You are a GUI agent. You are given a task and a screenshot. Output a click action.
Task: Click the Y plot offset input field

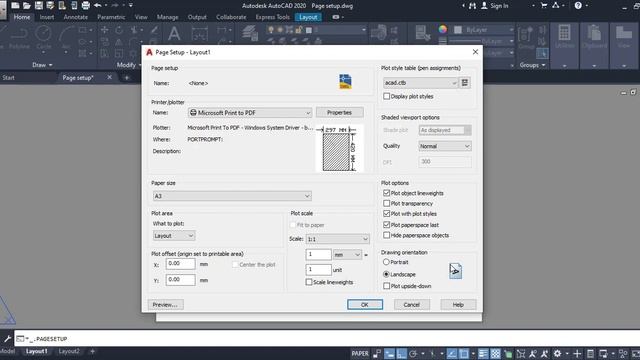click(x=180, y=280)
